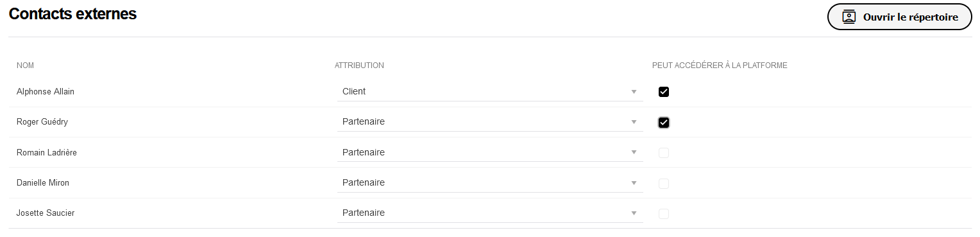Expand Roger Guédry's Partenaire dropdown arrow
980x237 pixels.
[634, 122]
